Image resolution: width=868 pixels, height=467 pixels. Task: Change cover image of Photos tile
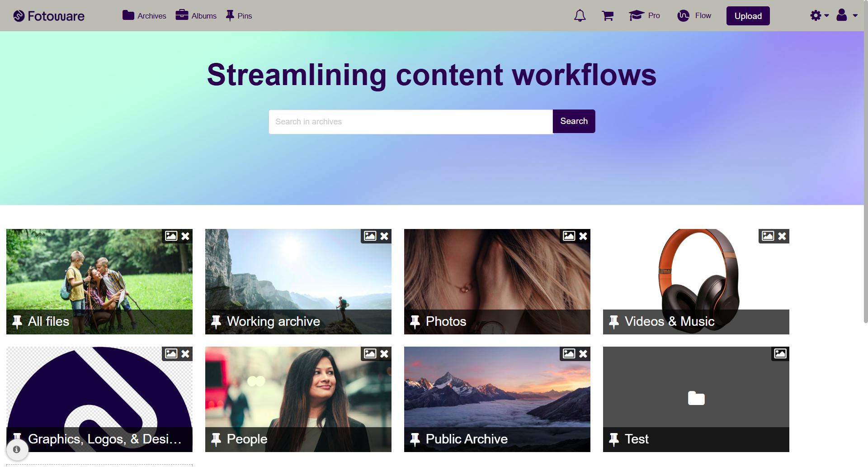click(x=569, y=236)
